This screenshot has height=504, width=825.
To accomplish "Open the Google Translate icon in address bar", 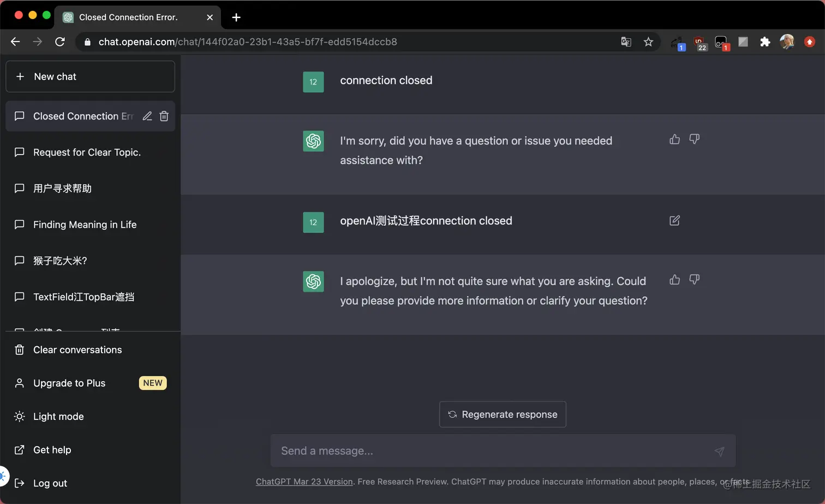I will (x=626, y=42).
